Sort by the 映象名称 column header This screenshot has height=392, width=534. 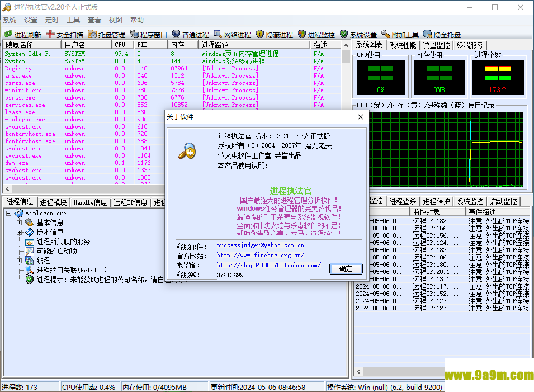[32, 45]
